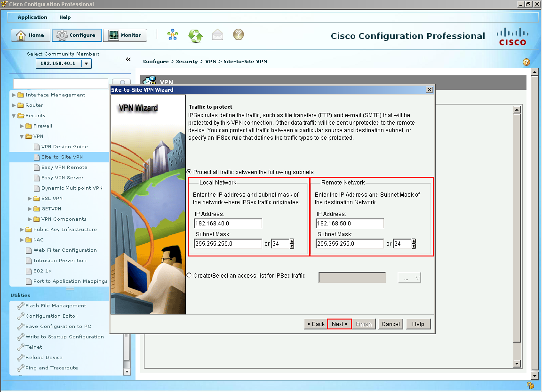The image size is (542, 392).
Task: Click inner VPN panel scrollbar up arrow
Action: (x=517, y=110)
